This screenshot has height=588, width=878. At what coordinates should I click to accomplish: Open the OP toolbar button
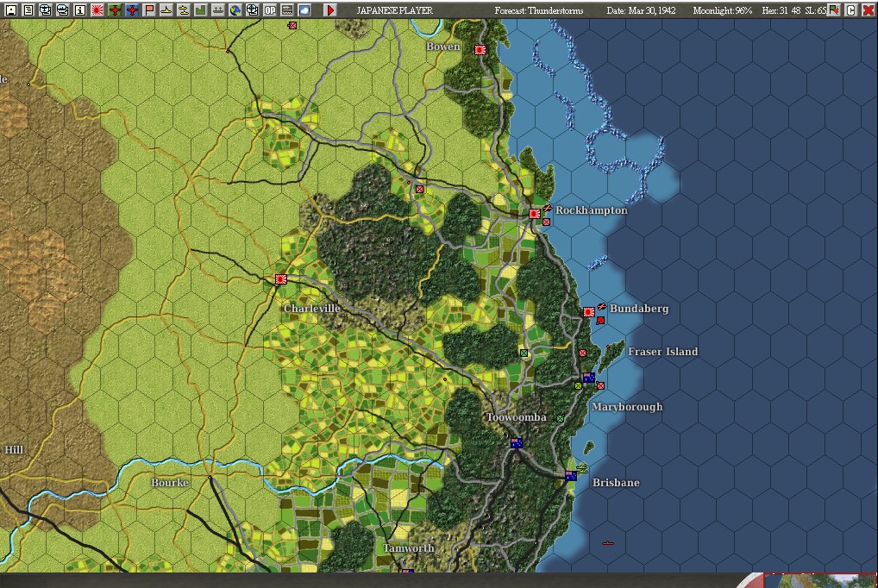pos(270,10)
